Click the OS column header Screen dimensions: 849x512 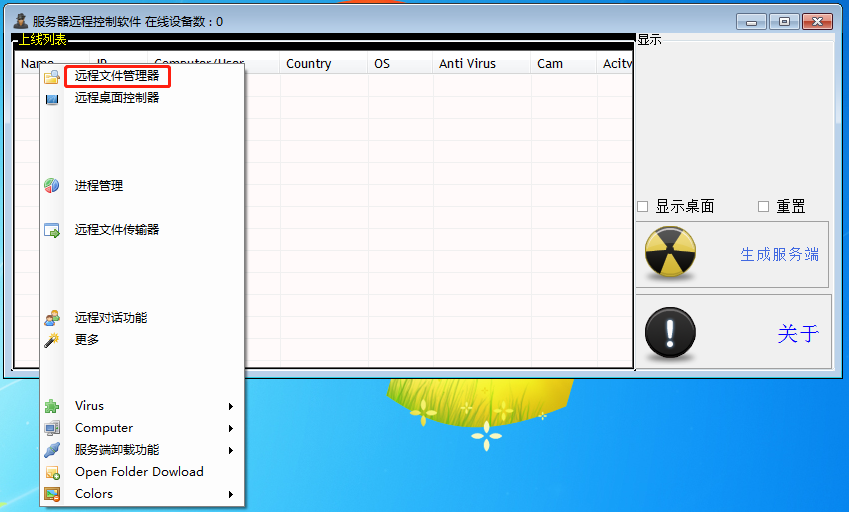coord(382,64)
